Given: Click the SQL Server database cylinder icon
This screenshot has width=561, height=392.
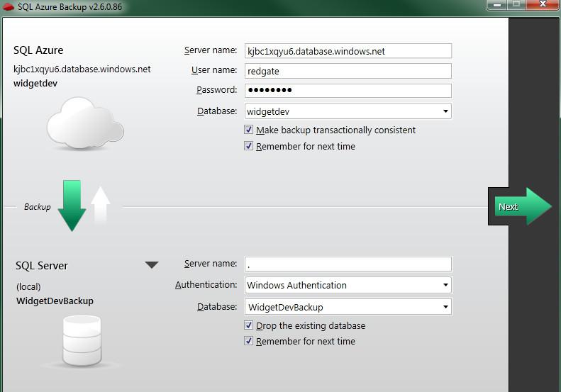Looking at the screenshot, I should (82, 341).
